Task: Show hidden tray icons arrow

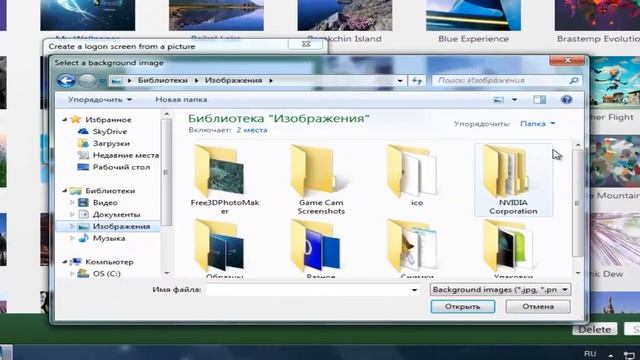Action: [x=611, y=356]
